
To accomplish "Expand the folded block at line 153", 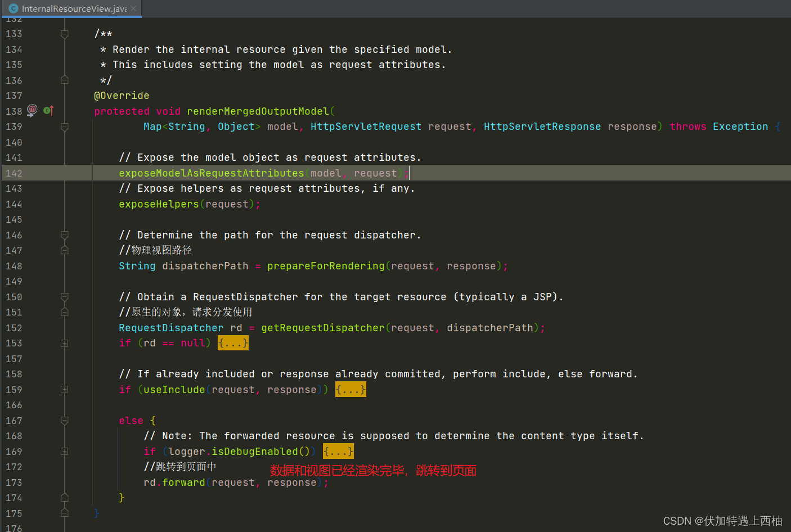I will point(65,343).
